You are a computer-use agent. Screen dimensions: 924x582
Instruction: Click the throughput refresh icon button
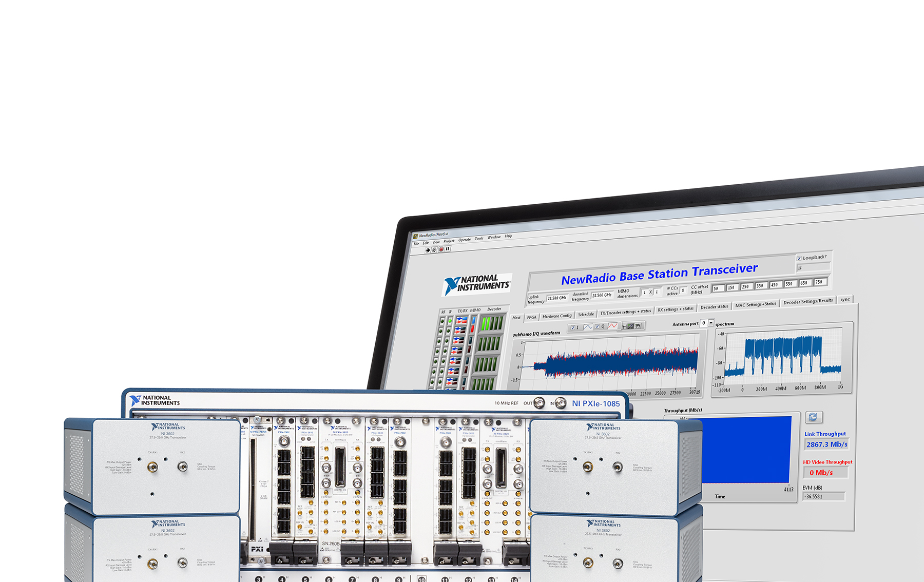tap(814, 417)
